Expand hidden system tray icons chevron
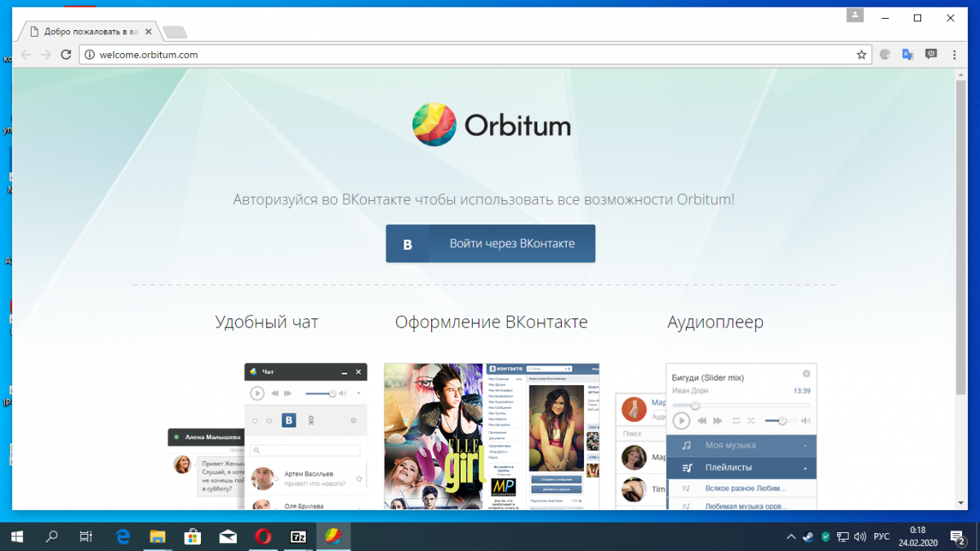This screenshot has width=980, height=551. coord(791,537)
